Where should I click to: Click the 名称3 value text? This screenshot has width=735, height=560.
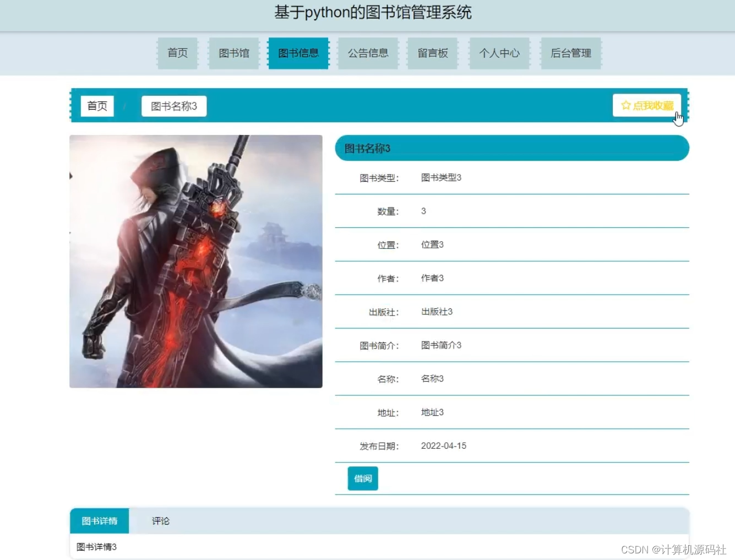click(432, 379)
